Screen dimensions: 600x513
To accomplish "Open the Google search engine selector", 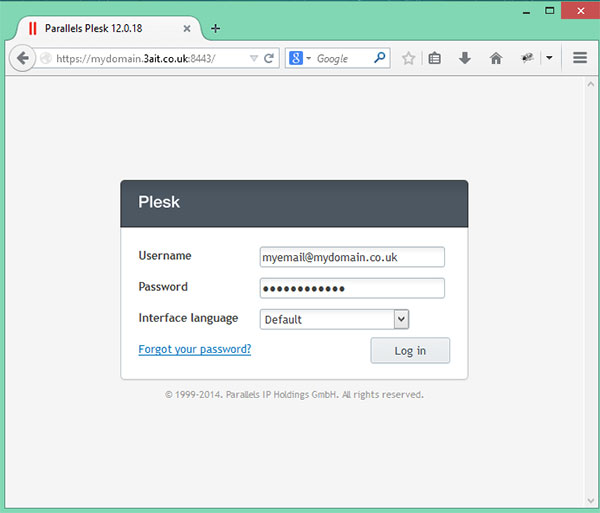I will (300, 58).
